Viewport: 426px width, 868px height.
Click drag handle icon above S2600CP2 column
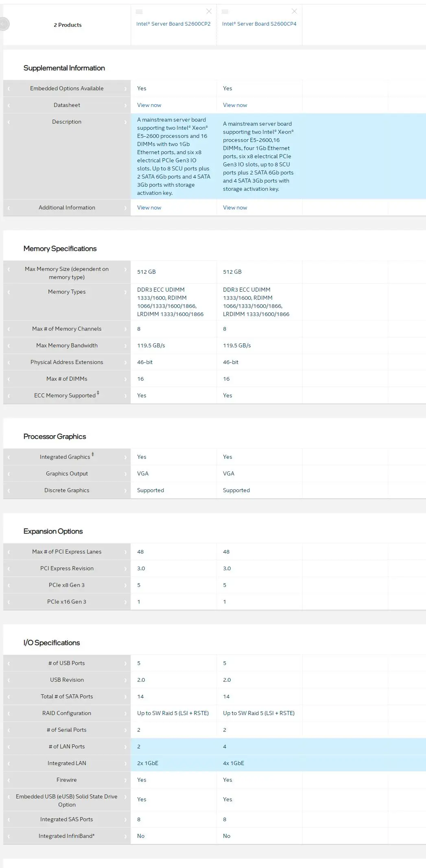click(139, 12)
